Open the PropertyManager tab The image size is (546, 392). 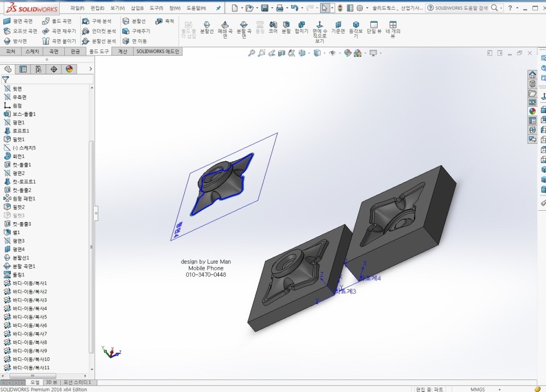pos(23,69)
